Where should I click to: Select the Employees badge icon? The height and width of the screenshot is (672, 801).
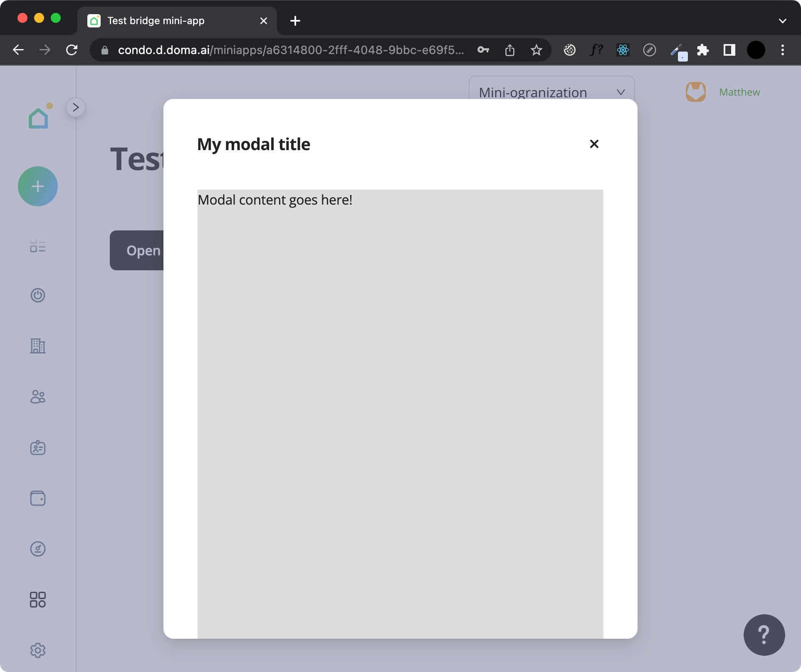click(x=38, y=448)
